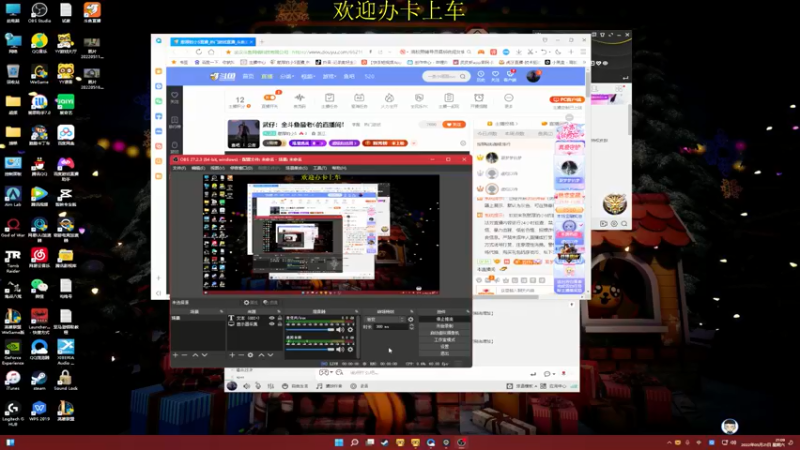Mute first audio mixer track speaker

click(340, 330)
